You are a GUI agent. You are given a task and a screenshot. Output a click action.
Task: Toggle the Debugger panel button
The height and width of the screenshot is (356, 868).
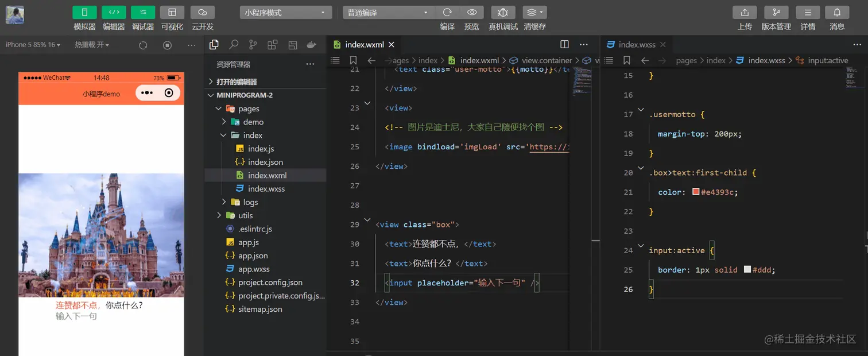tap(143, 13)
